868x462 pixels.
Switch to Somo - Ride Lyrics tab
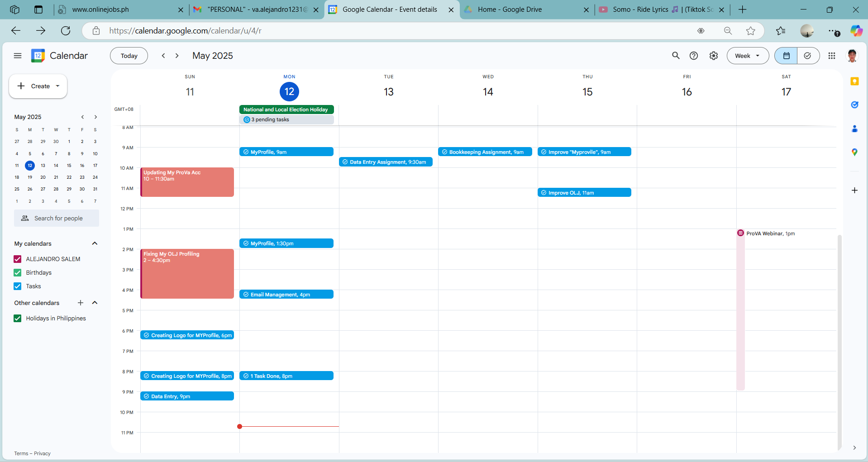662,10
